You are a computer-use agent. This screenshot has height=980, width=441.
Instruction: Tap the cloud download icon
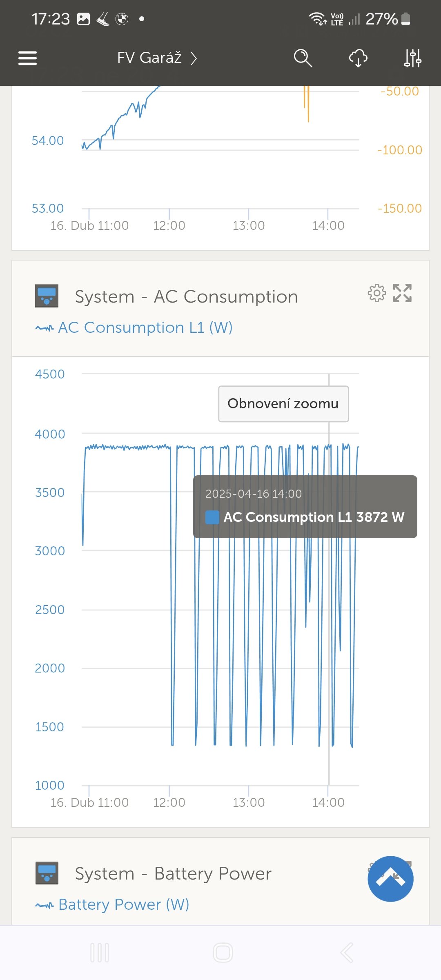(358, 58)
